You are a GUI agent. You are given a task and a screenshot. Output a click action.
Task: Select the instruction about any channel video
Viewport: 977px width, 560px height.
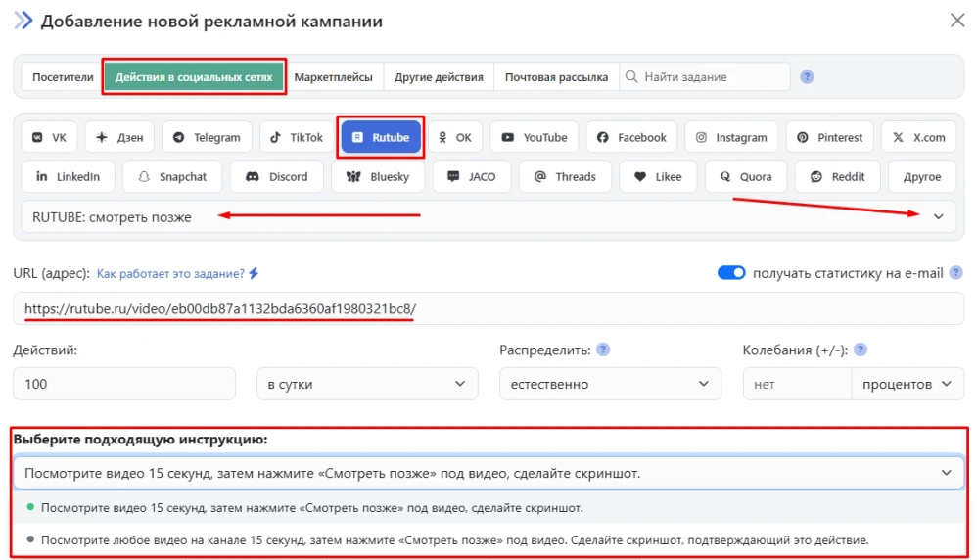[454, 539]
